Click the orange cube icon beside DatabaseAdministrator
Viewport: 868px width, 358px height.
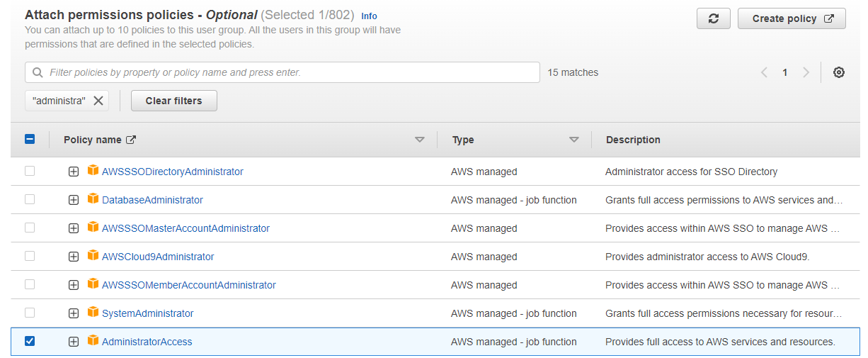[93, 199]
